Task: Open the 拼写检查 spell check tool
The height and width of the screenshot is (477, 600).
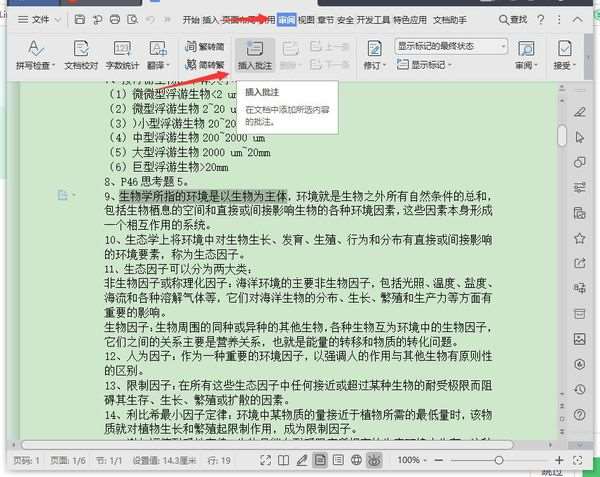Action: [35, 55]
